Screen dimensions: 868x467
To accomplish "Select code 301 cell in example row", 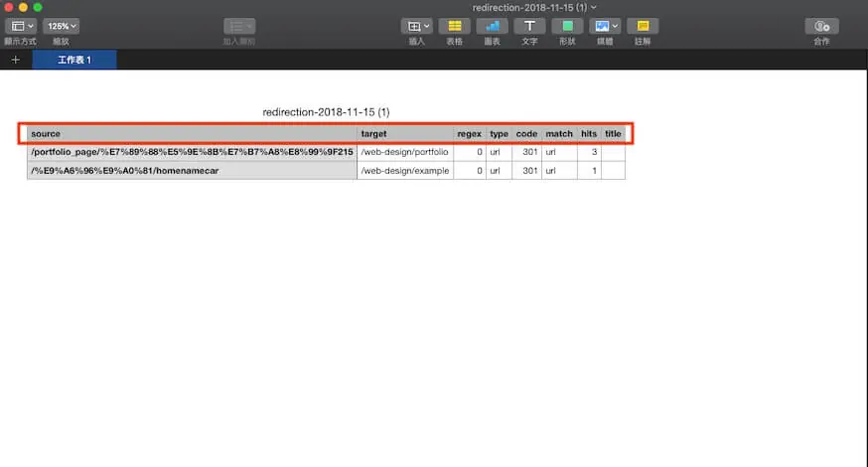I will [x=526, y=171].
